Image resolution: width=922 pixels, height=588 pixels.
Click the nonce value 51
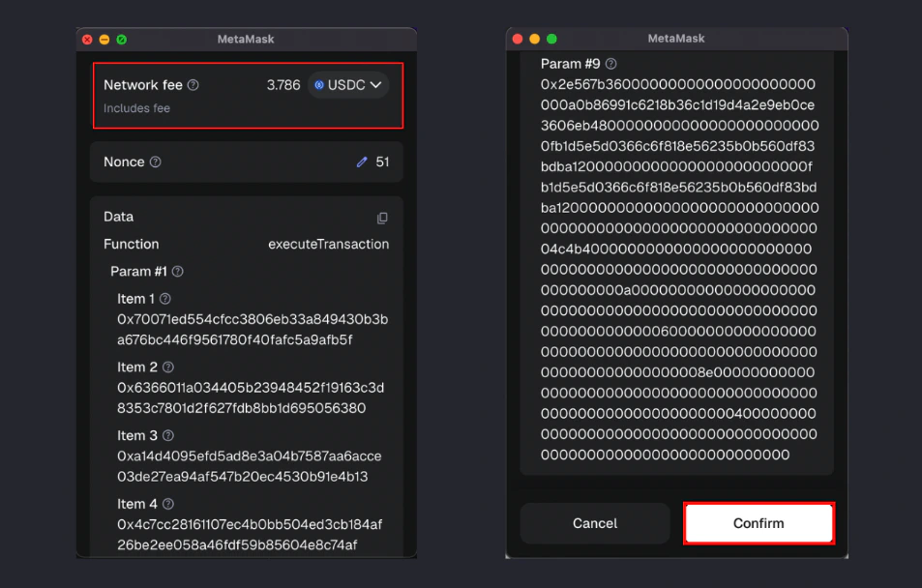pyautogui.click(x=382, y=162)
